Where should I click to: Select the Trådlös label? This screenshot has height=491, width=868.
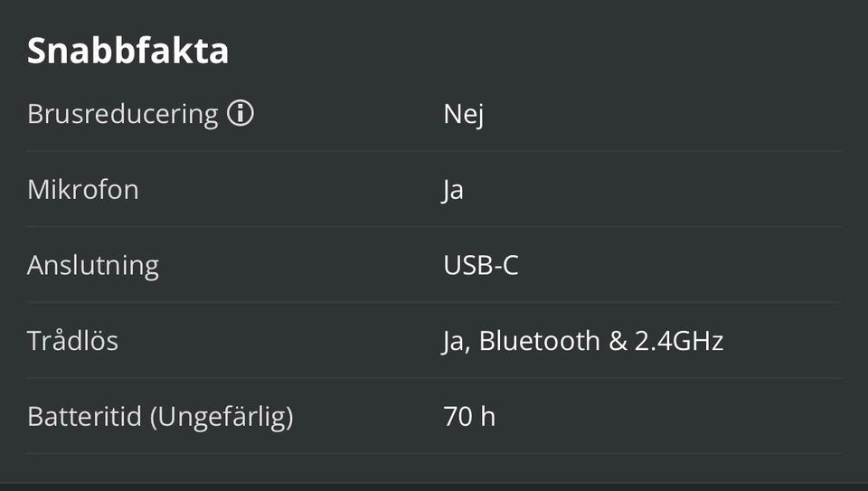point(72,341)
